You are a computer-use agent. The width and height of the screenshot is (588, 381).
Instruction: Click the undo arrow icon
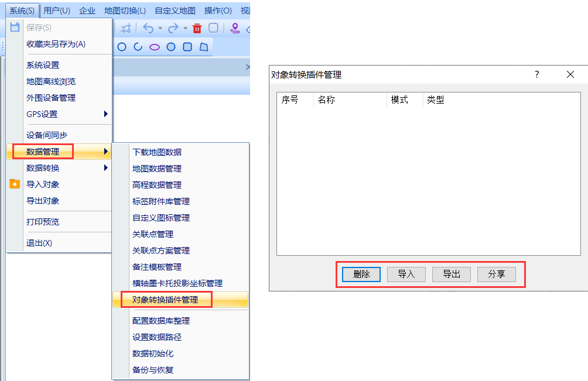pos(148,28)
